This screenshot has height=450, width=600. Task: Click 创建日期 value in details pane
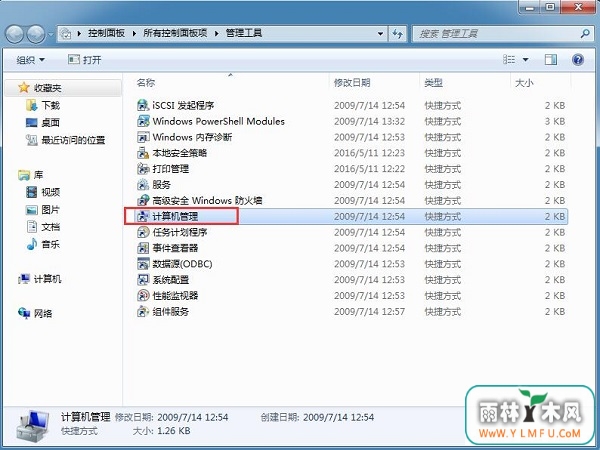pos(338,417)
